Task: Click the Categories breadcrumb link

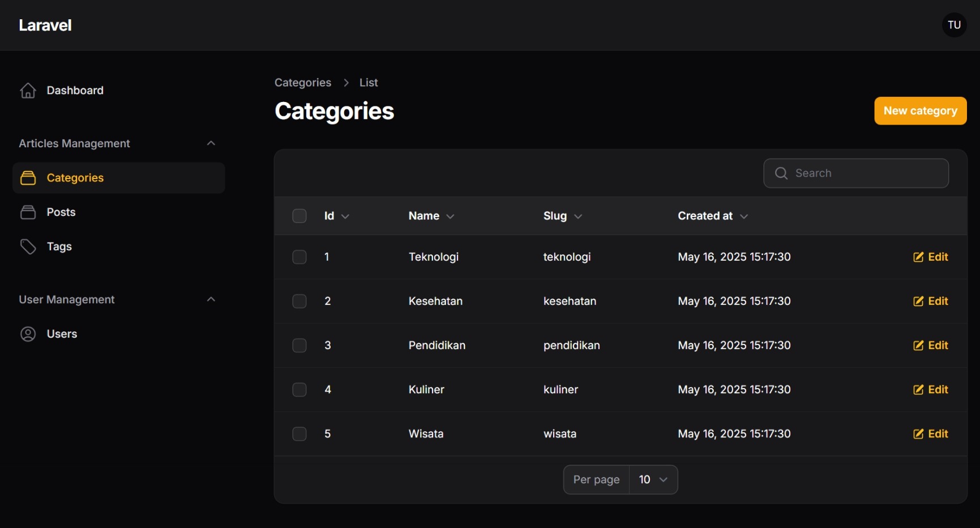Action: (303, 83)
